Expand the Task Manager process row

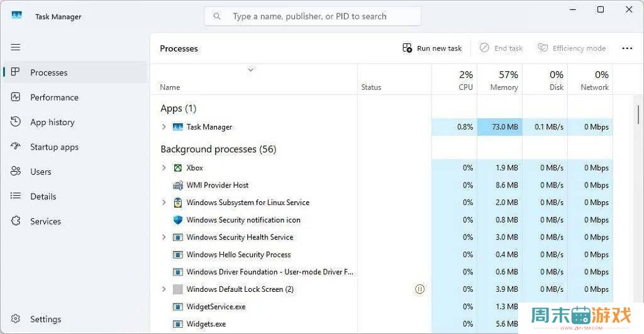click(164, 127)
